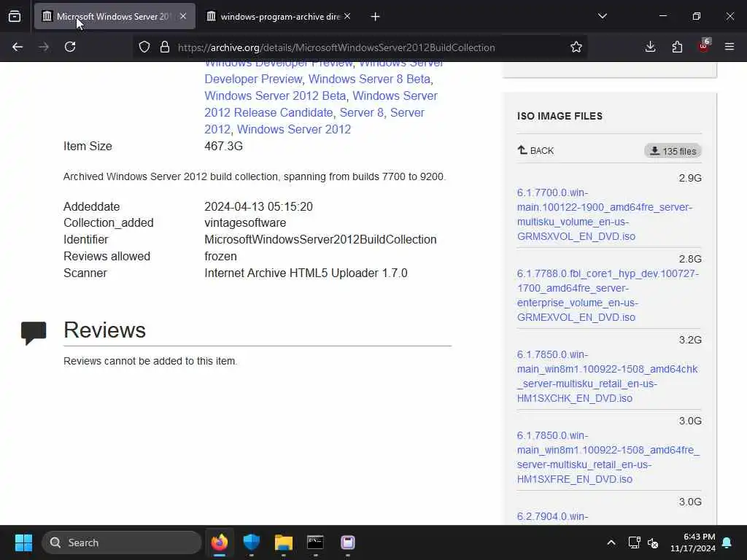Open muted volume tray icon
The image size is (747, 560).
point(653,542)
